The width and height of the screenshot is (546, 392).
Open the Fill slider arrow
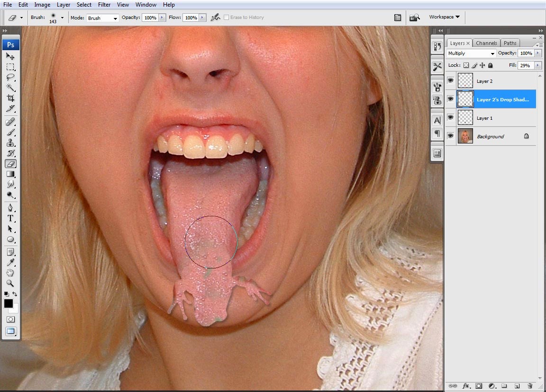tap(538, 65)
